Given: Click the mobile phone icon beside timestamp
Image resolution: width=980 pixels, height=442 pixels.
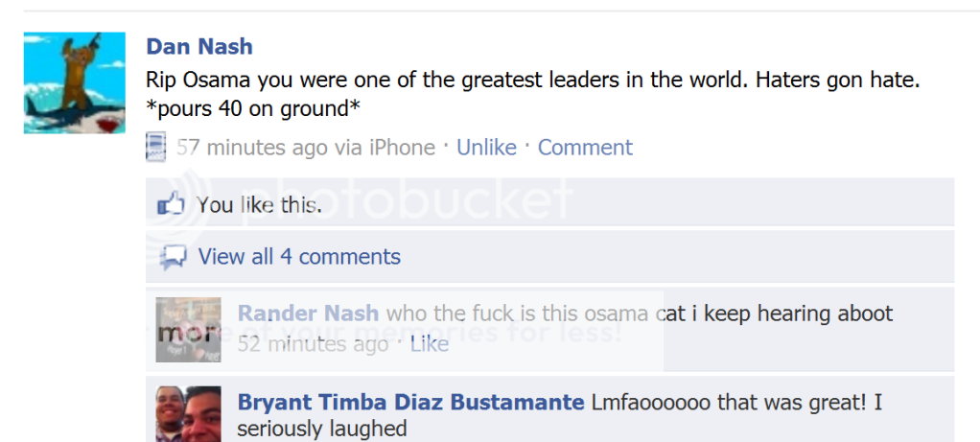Looking at the screenshot, I should coord(155,147).
